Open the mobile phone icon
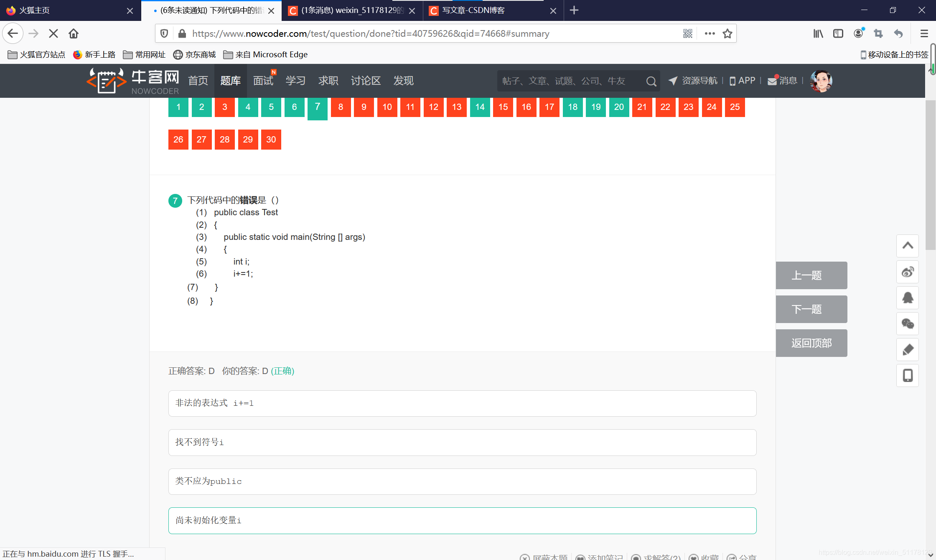The width and height of the screenshot is (936, 560). click(x=908, y=375)
